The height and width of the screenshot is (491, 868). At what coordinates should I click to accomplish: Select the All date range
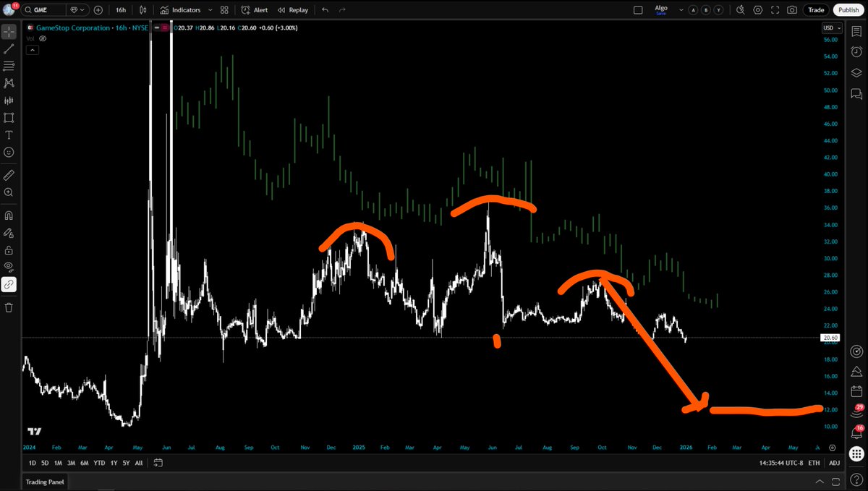[x=139, y=463]
